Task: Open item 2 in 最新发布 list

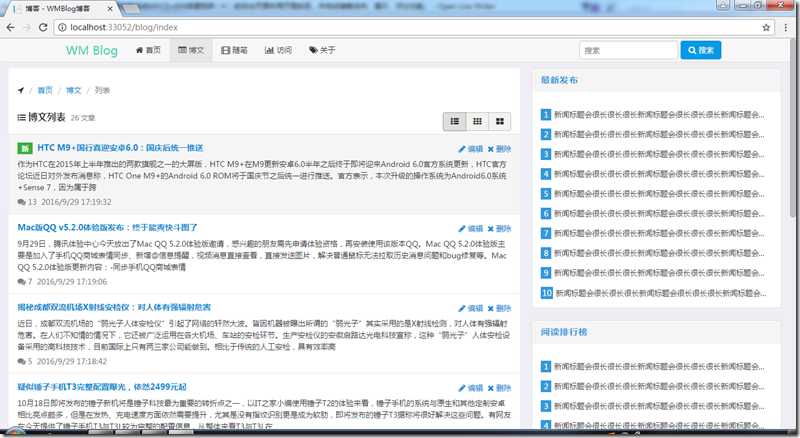Action: [659, 135]
